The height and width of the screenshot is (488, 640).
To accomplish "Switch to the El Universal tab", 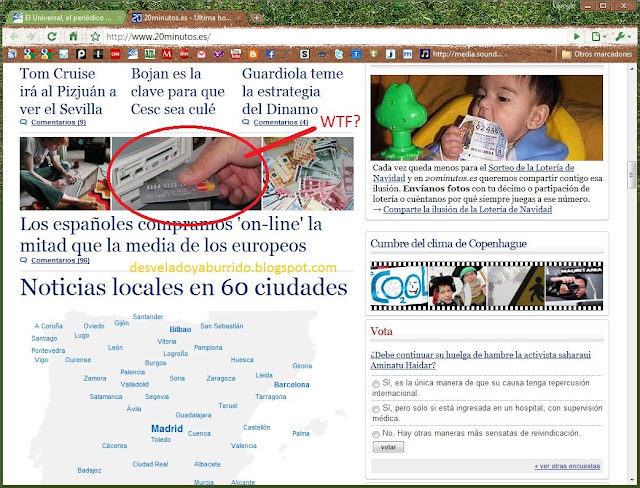I will [x=67, y=18].
